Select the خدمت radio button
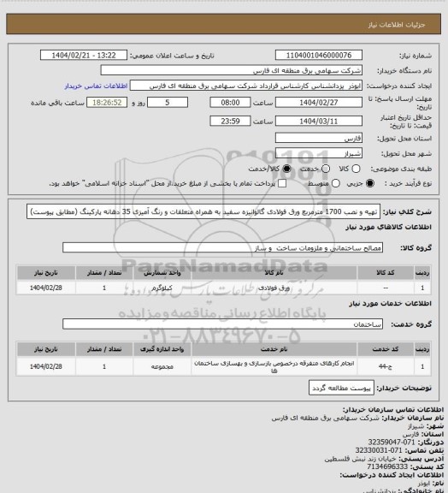 (326, 169)
